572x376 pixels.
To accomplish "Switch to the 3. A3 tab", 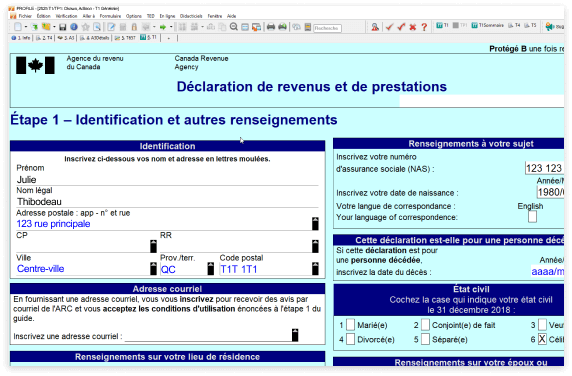I will point(66,38).
